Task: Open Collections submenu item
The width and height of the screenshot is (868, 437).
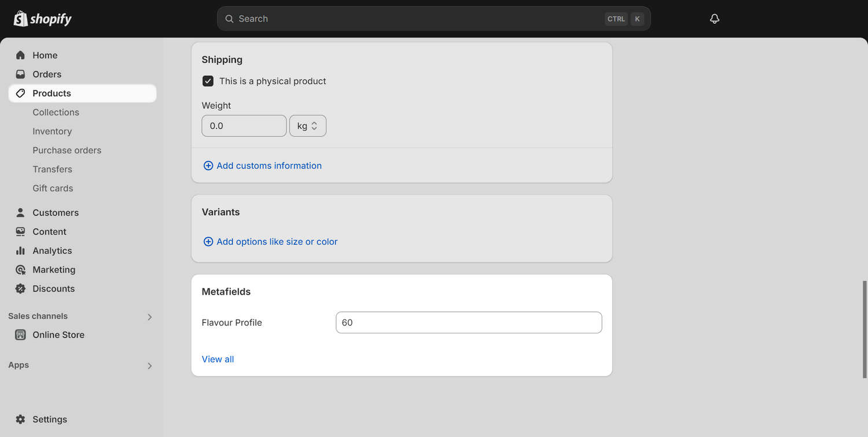Action: tap(56, 112)
